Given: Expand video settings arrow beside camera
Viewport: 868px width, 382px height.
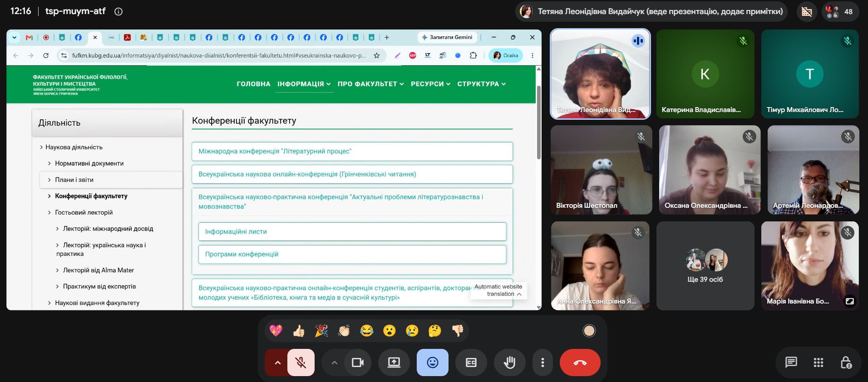Looking at the screenshot, I should click(x=334, y=362).
